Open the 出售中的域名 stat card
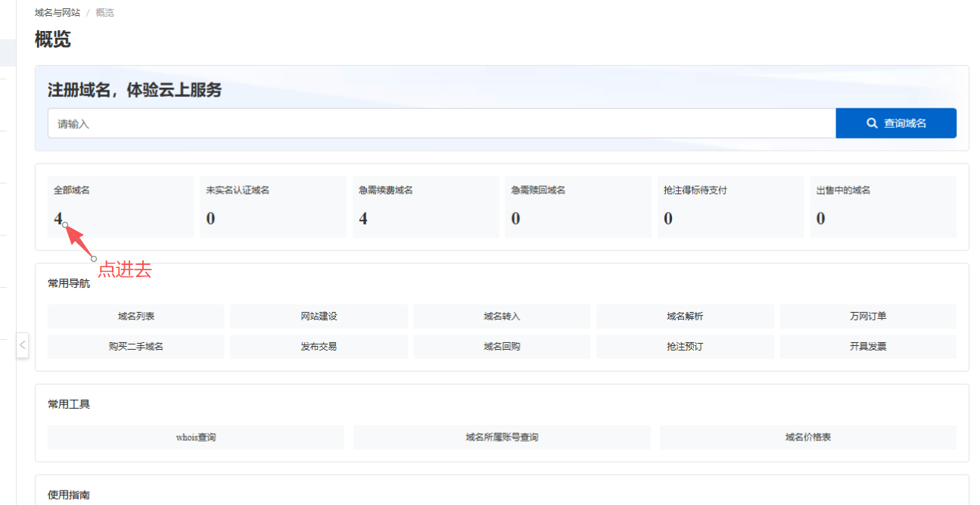Image resolution: width=980 pixels, height=505 pixels. point(882,207)
